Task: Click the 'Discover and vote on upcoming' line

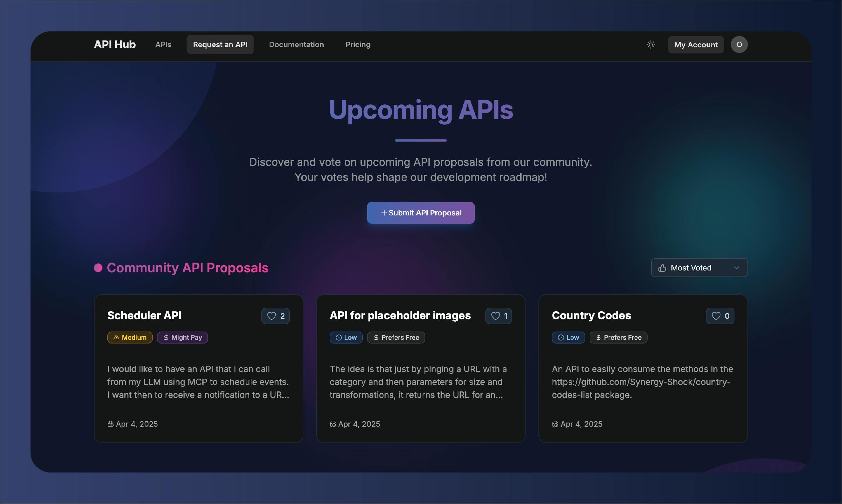Action: (x=420, y=162)
